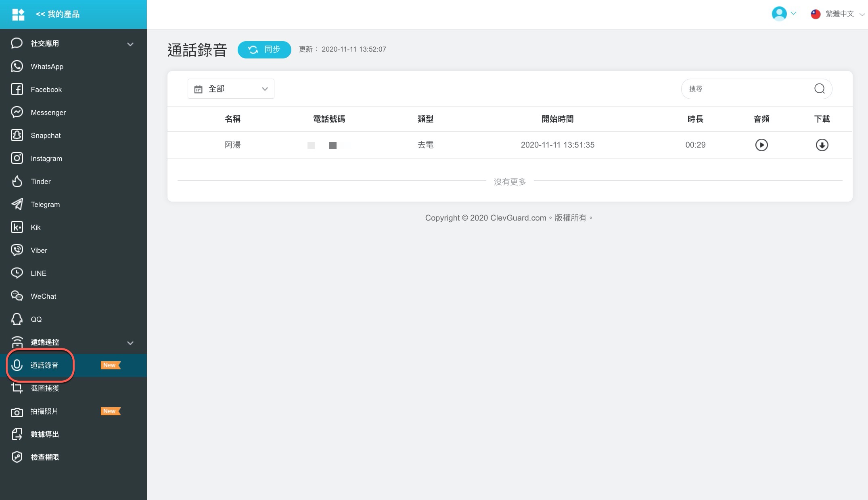Open WhatsApp in sidebar
868x500 pixels.
47,67
